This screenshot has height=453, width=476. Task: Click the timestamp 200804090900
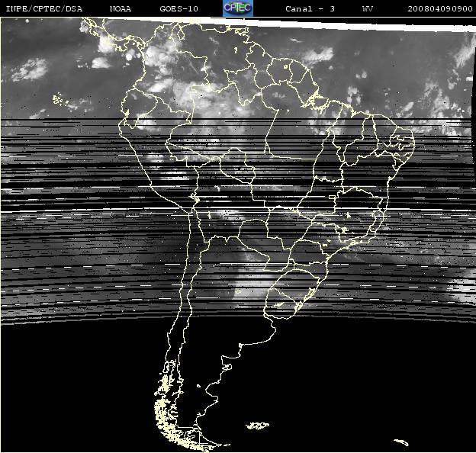tap(440, 9)
